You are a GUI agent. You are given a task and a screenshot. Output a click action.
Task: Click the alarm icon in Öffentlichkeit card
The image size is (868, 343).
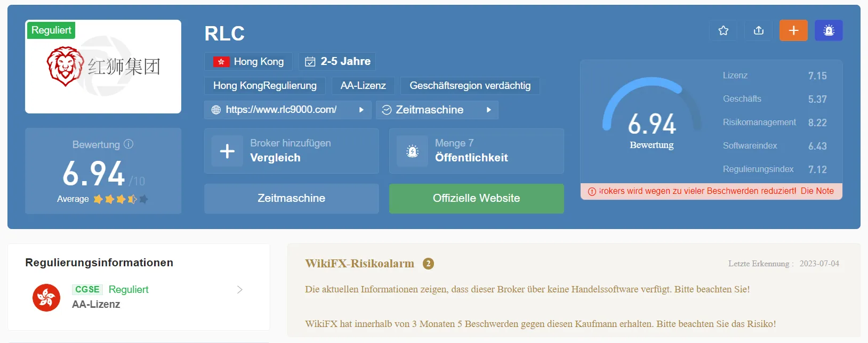tap(412, 151)
